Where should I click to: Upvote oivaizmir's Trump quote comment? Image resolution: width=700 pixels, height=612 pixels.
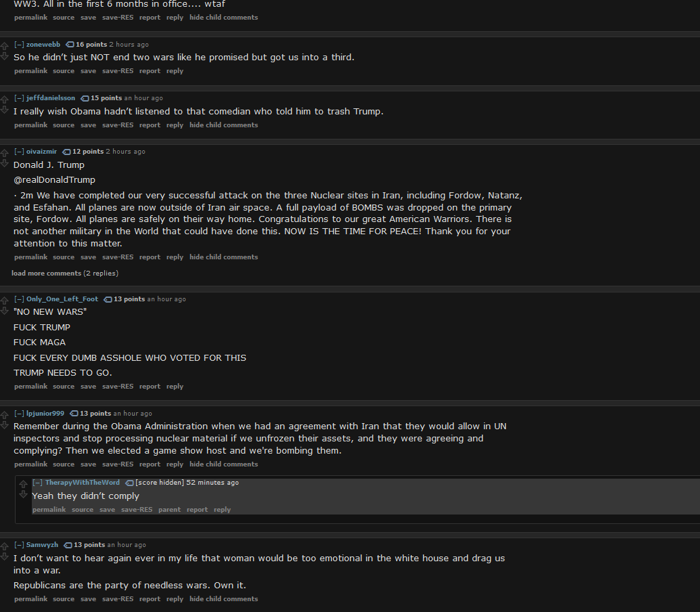(x=5, y=153)
